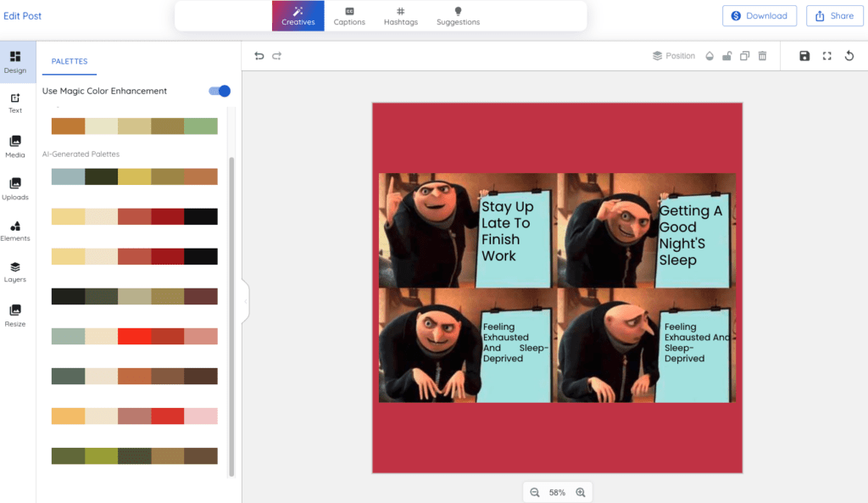Click the Edit Post link

22,16
